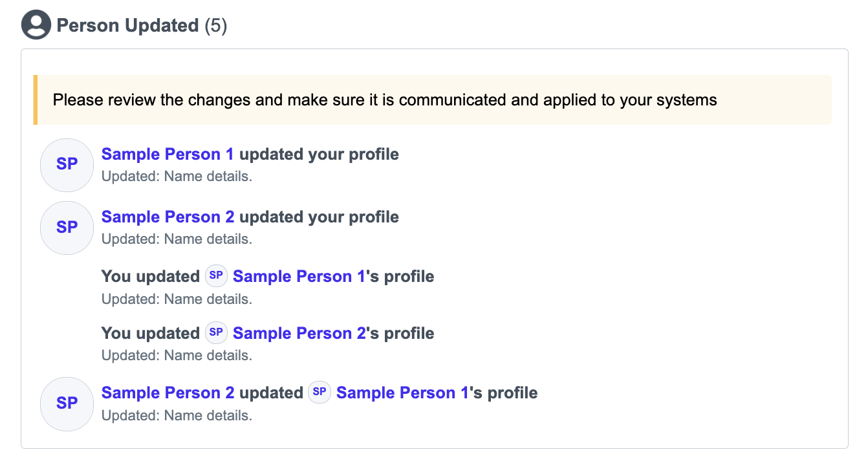This screenshot has width=868, height=463.
Task: Click large SP avatar of first Sample Person 1 entry
Action: [x=67, y=165]
